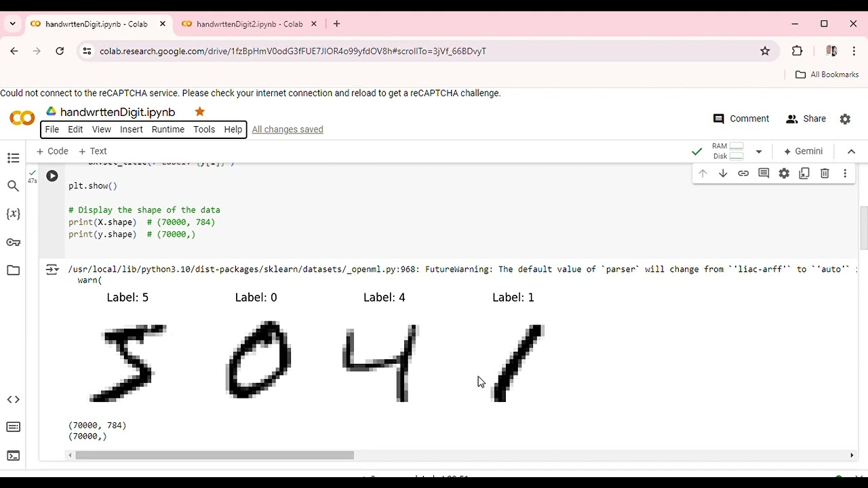Open Gemini assistant

point(803,151)
